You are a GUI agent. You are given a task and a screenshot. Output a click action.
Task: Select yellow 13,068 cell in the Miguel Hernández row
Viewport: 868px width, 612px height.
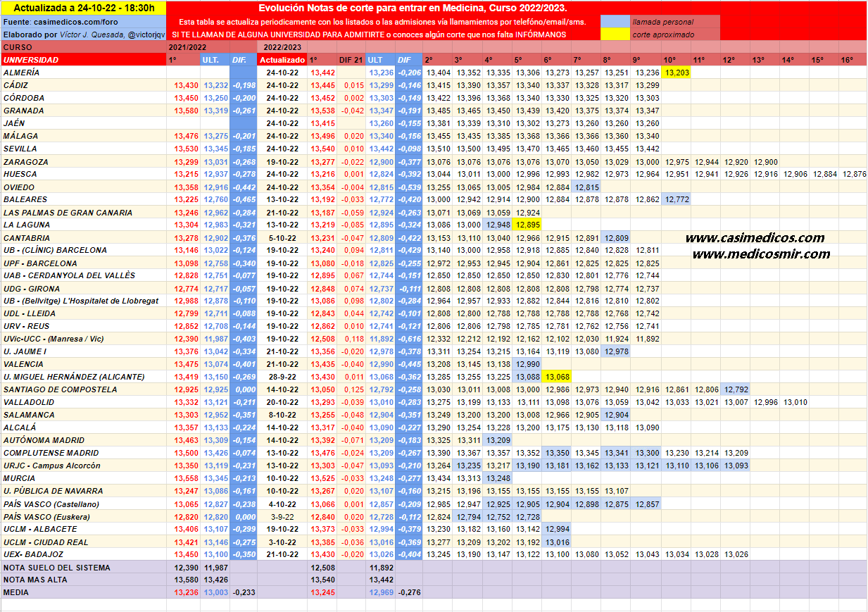click(x=557, y=377)
